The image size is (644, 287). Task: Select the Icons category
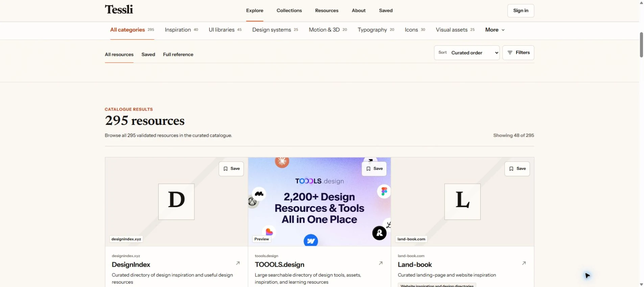point(415,30)
